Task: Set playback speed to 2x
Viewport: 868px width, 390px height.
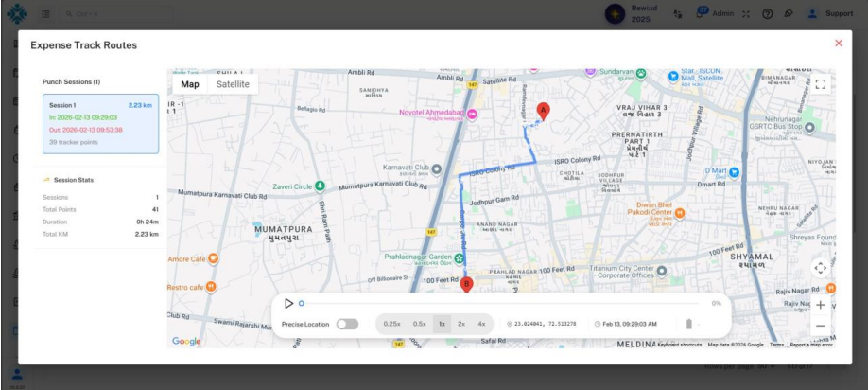Action: click(x=461, y=324)
